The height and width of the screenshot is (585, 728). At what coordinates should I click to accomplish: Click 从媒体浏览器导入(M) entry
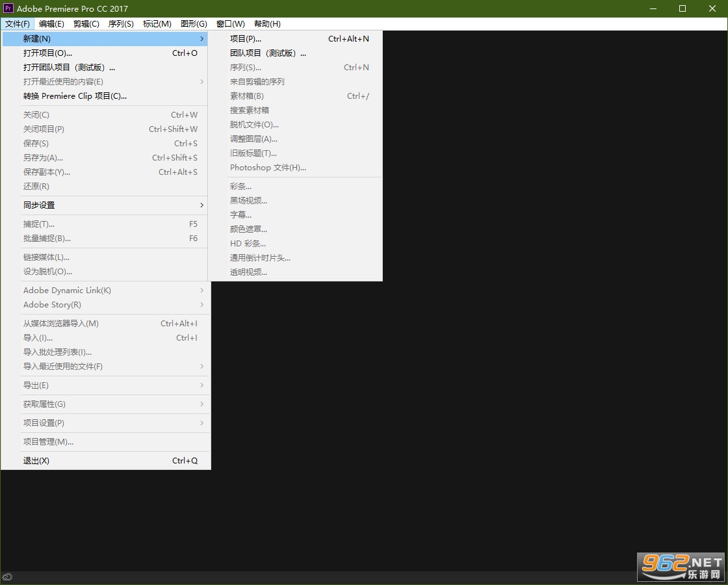(x=105, y=324)
